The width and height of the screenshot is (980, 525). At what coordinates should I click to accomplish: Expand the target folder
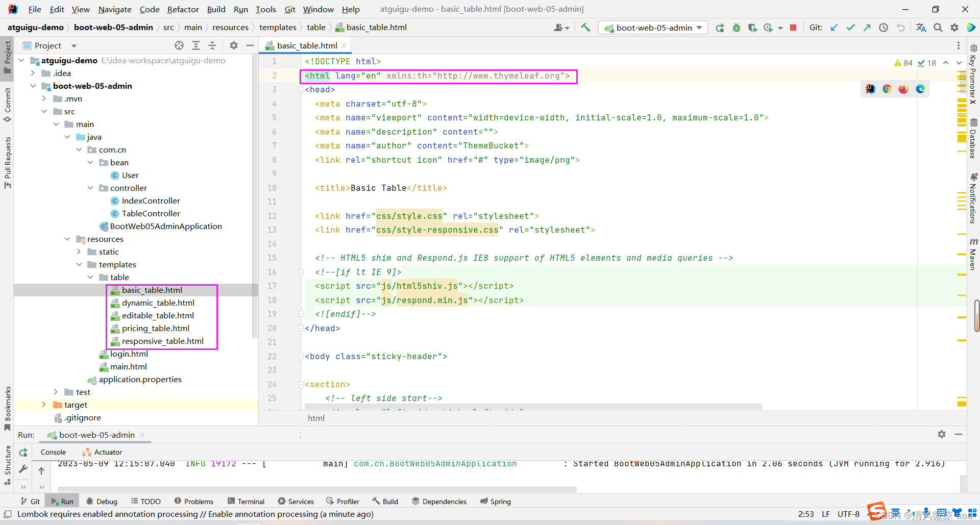point(44,405)
